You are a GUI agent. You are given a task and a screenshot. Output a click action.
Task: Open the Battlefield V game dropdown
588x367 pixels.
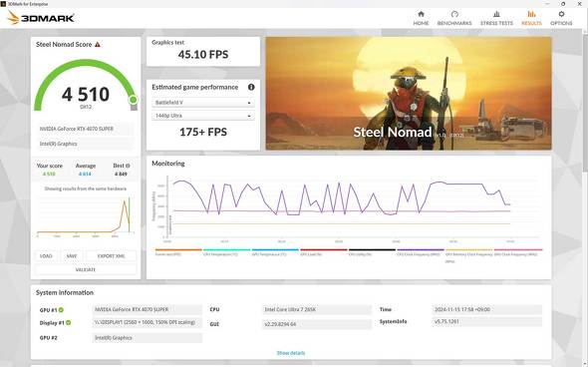[x=203, y=103]
